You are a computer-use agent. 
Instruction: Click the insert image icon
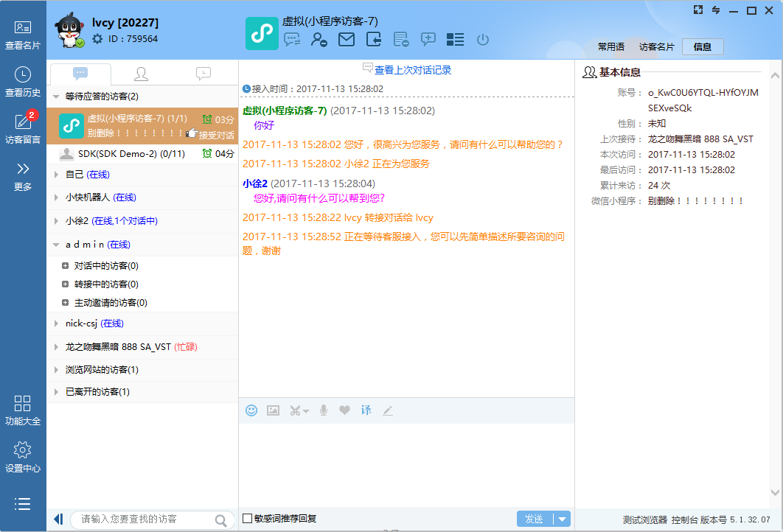pyautogui.click(x=273, y=410)
